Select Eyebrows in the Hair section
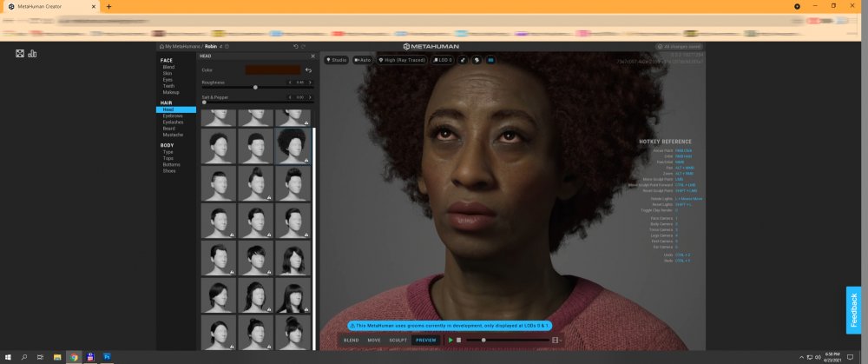Screen dimensions: 868x364 pyautogui.click(x=174, y=116)
